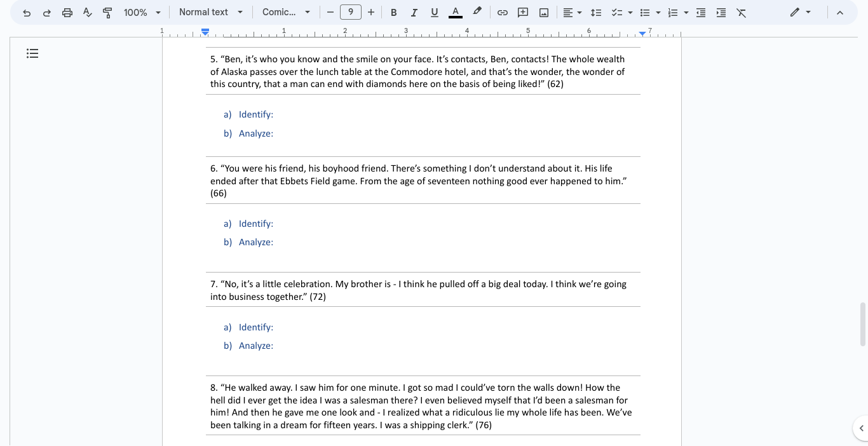Screen dimensions: 868x446
Task: Expand numbered list options arrow
Action: (686, 13)
